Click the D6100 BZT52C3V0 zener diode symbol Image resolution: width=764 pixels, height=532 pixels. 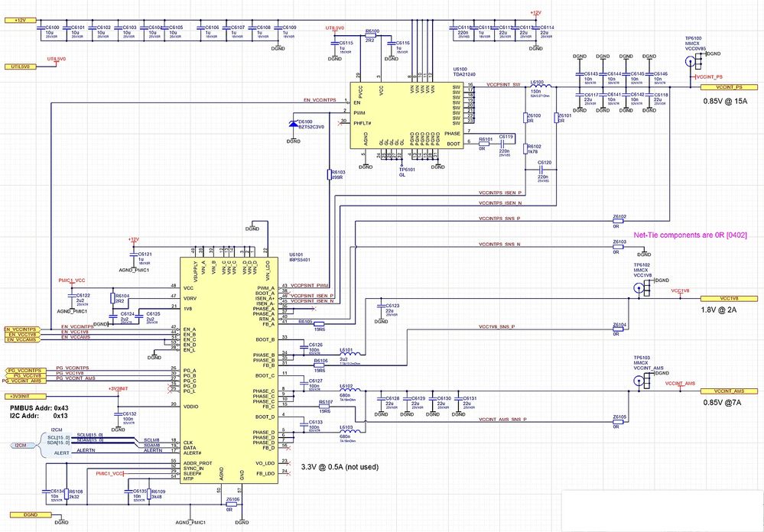294,124
